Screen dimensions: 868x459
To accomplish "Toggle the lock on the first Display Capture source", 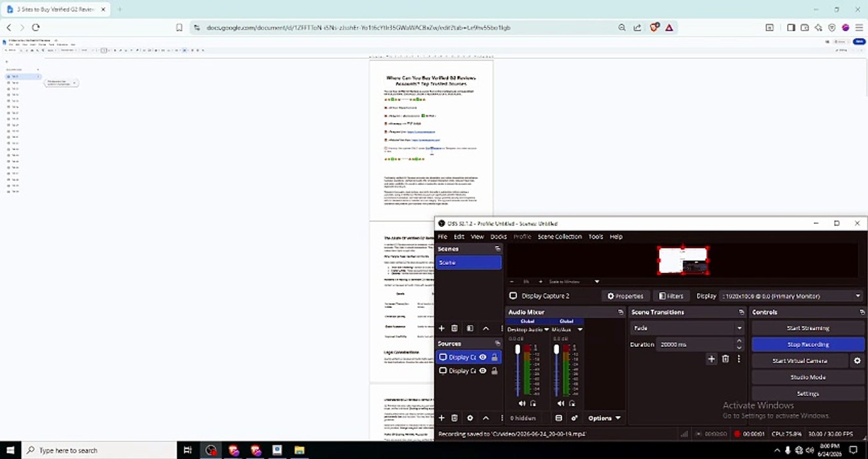I will pos(494,358).
